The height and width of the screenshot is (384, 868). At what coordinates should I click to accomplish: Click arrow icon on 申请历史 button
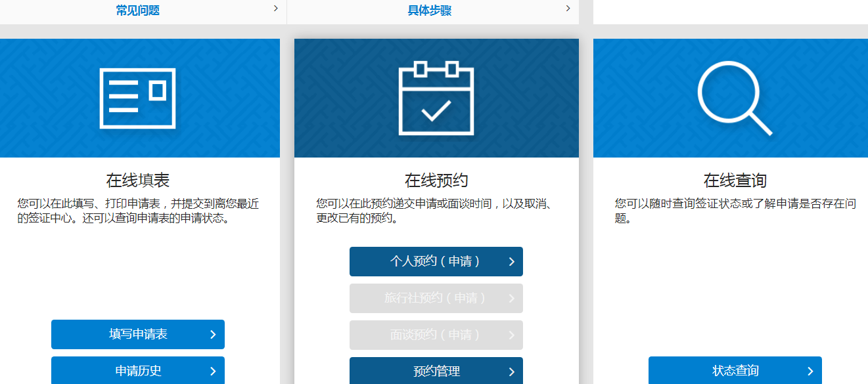(212, 372)
